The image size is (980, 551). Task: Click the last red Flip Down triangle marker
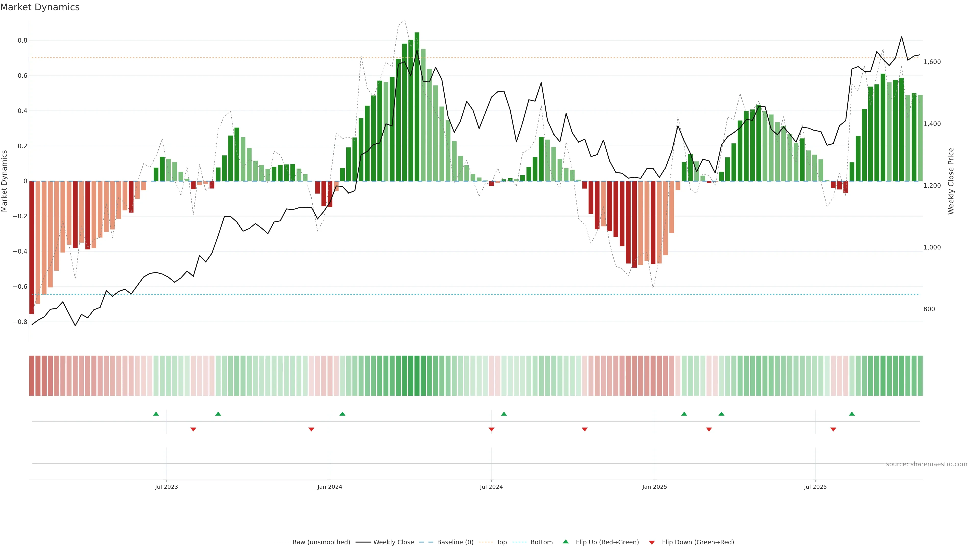coord(833,429)
